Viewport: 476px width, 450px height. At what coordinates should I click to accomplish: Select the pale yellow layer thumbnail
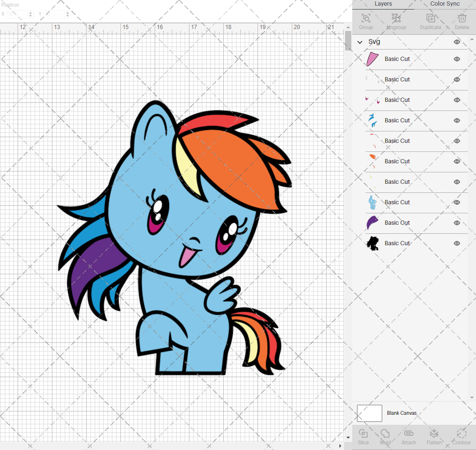pyautogui.click(x=373, y=182)
